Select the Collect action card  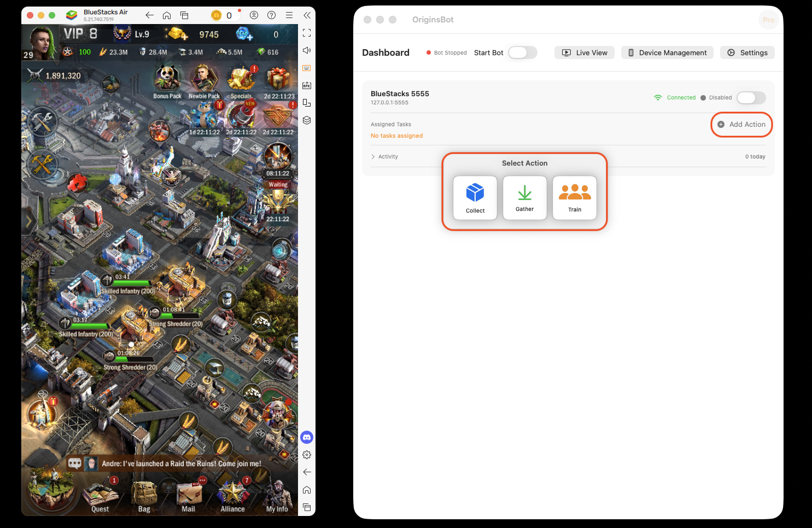point(475,198)
